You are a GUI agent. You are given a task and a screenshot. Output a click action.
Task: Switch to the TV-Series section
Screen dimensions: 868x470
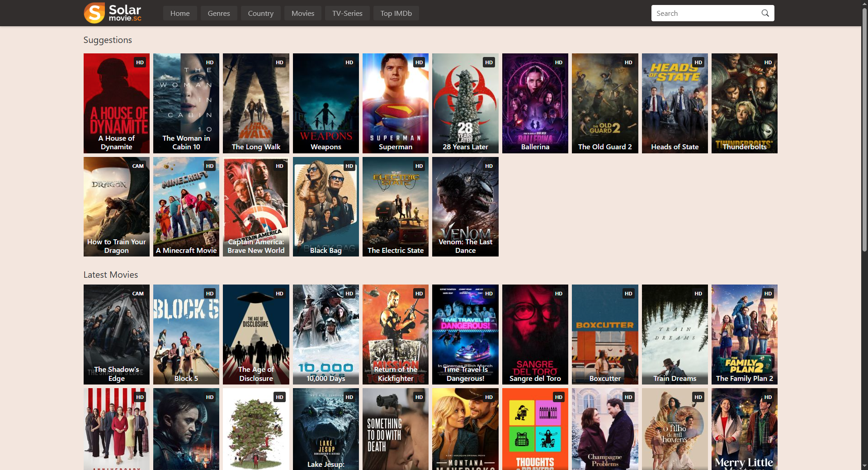(347, 13)
